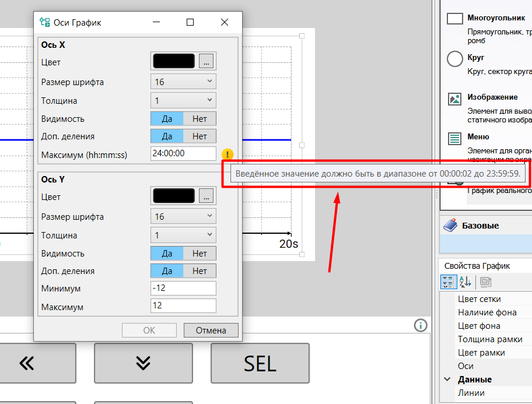Open Ось X color picker via ... button
This screenshot has height=404, width=532.
(206, 61)
